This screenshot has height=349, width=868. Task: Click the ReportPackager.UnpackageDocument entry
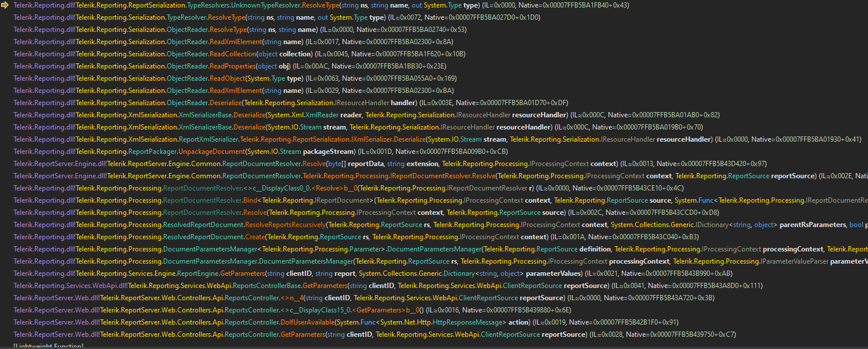pos(203,151)
